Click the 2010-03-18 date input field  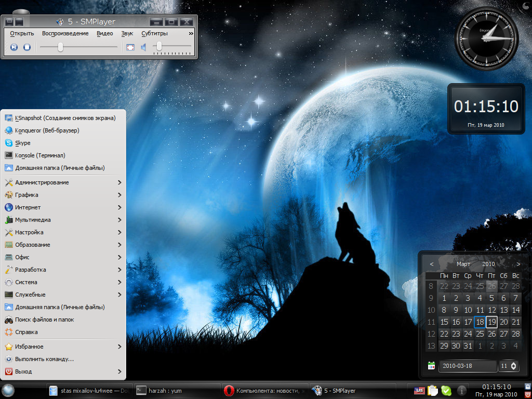coord(467,366)
